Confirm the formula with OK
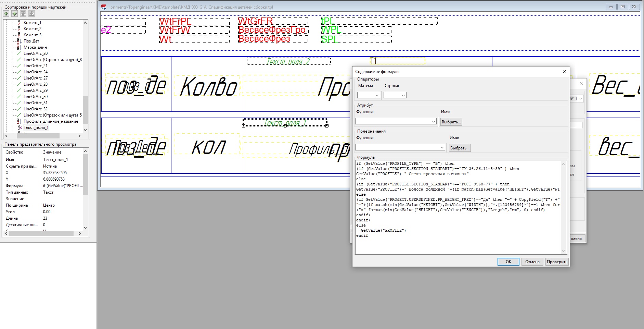Viewport: 644px width, 329px height. (x=508, y=262)
